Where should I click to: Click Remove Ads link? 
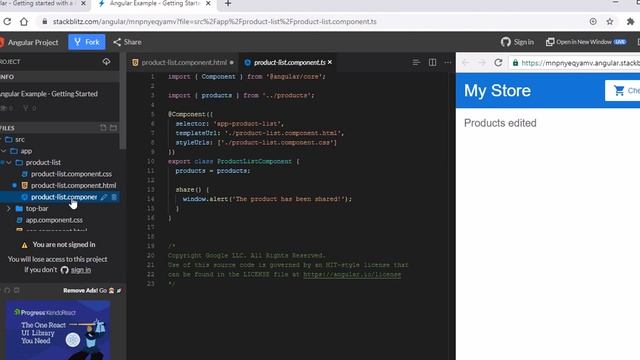coord(80,291)
